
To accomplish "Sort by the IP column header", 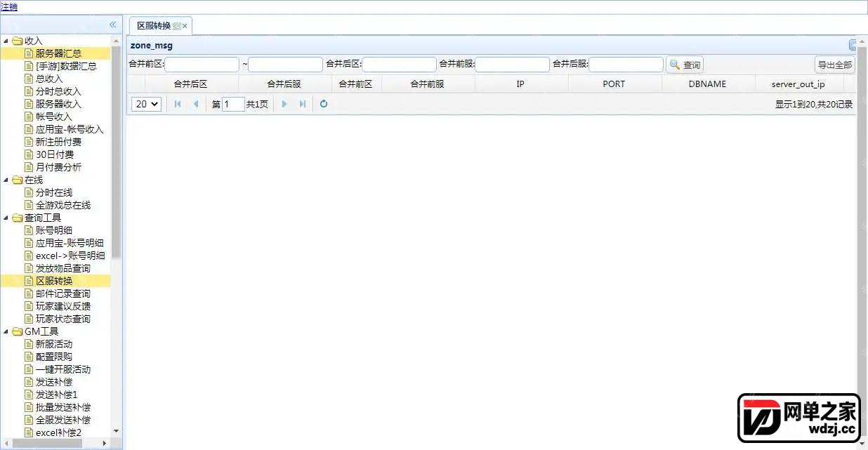I will coord(520,84).
